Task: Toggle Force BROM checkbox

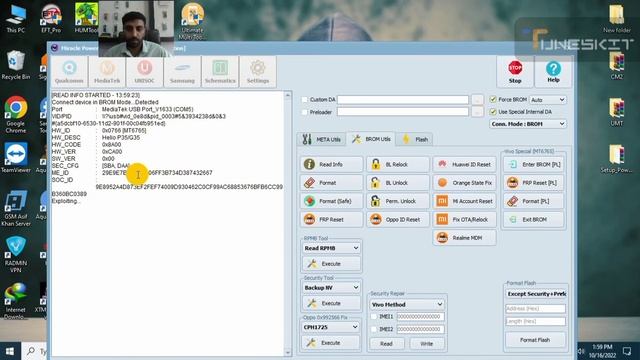Action: pyautogui.click(x=493, y=100)
